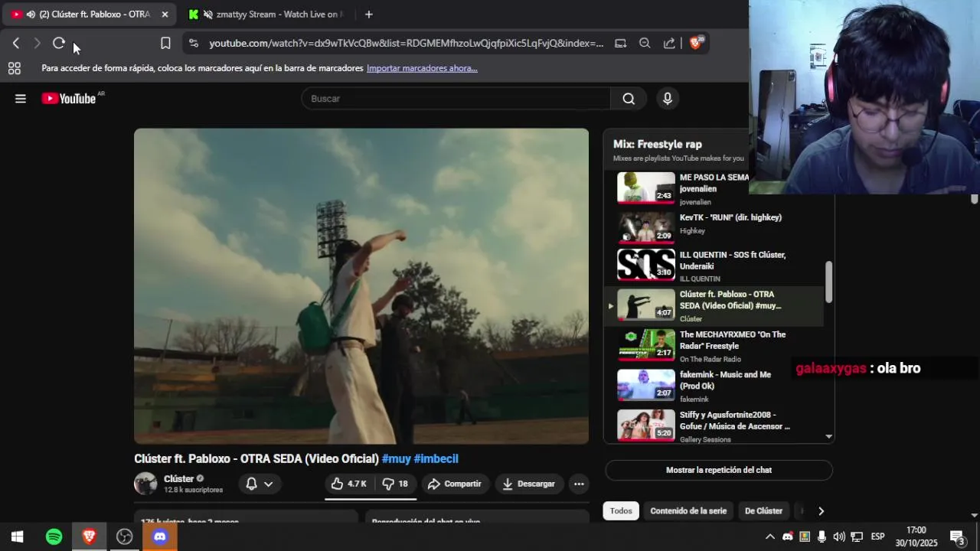Open more actions three-dot menu
980x551 pixels.
pos(579,484)
